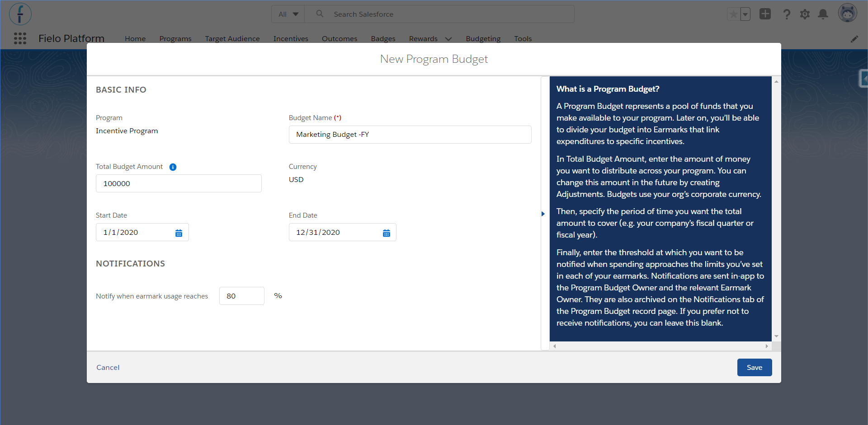The width and height of the screenshot is (868, 425).
Task: Click the 'What is a Program Budget?' heading
Action: coord(608,89)
